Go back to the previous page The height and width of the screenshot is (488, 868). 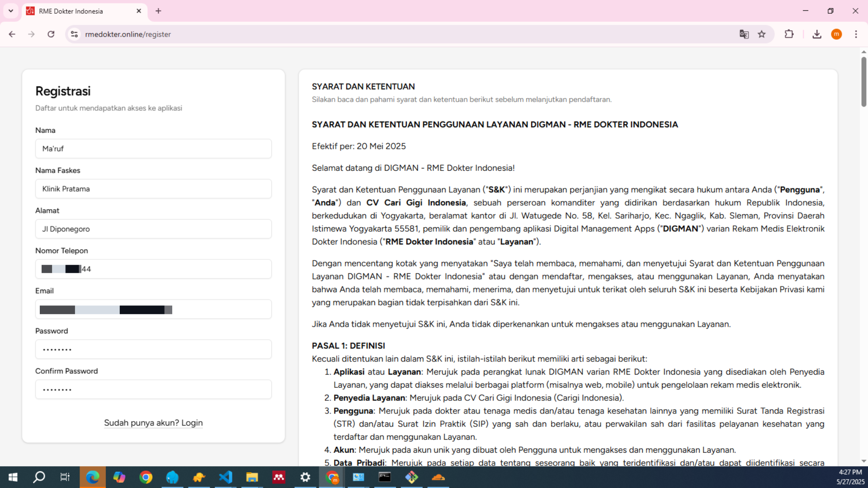coord(12,34)
